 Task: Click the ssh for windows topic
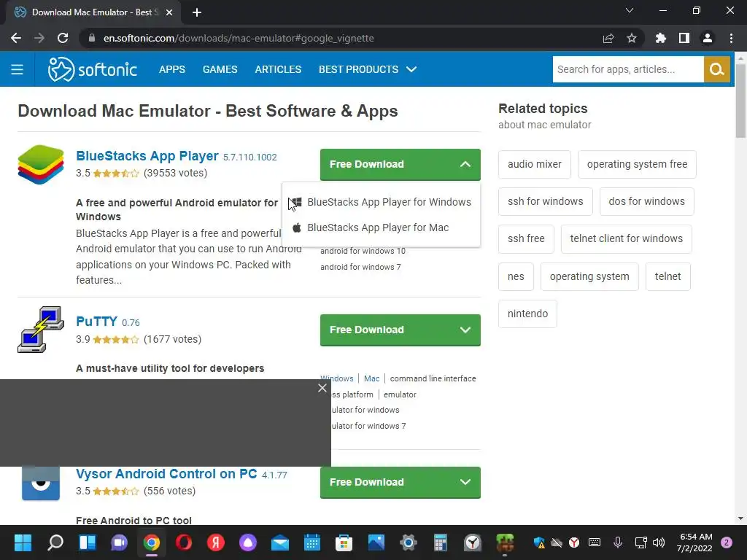coord(546,201)
